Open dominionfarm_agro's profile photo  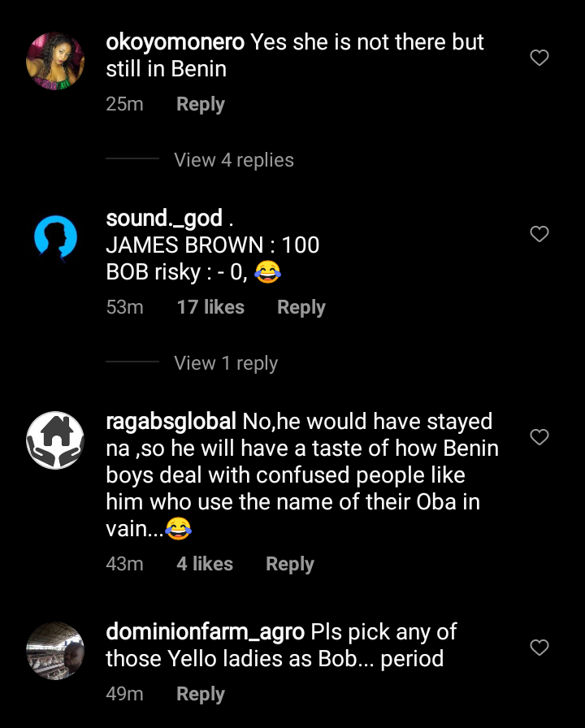pyautogui.click(x=55, y=650)
